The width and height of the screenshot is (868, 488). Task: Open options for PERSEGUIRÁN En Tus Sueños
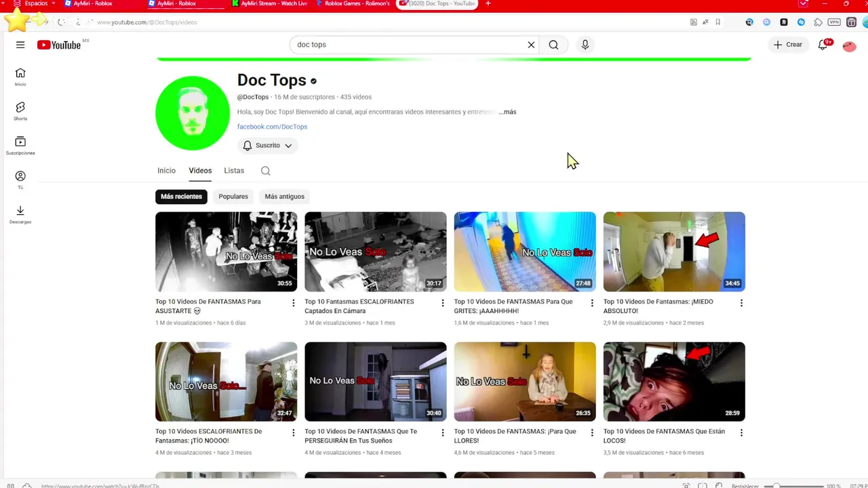(x=442, y=432)
